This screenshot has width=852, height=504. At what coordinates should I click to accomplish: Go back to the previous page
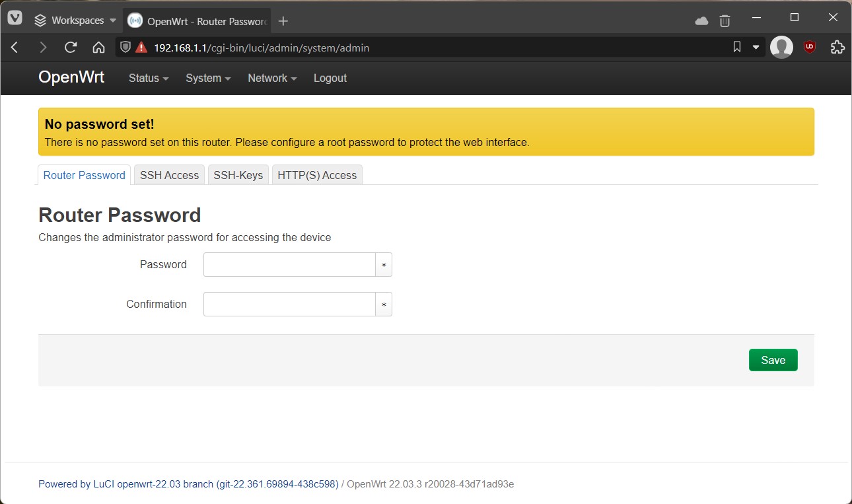coord(15,47)
